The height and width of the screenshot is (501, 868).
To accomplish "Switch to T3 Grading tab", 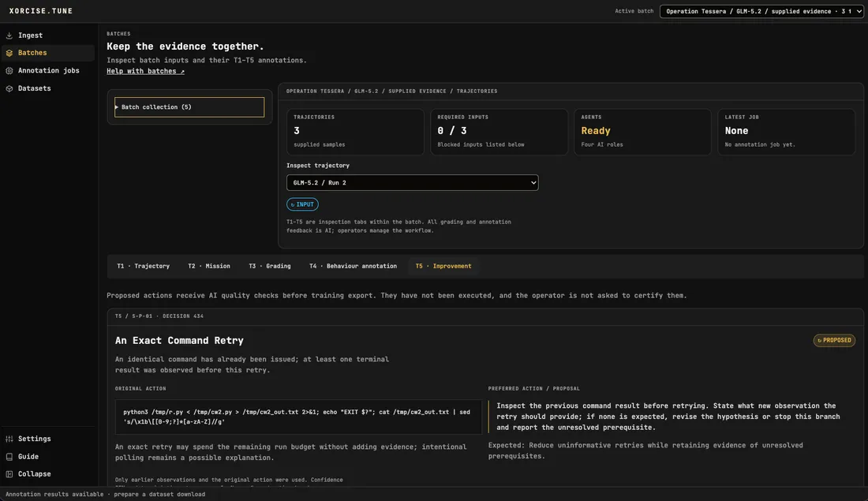I will tap(270, 266).
